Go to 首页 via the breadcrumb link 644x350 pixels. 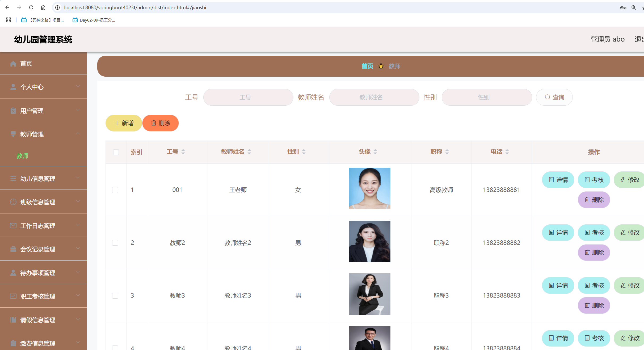pyautogui.click(x=367, y=66)
